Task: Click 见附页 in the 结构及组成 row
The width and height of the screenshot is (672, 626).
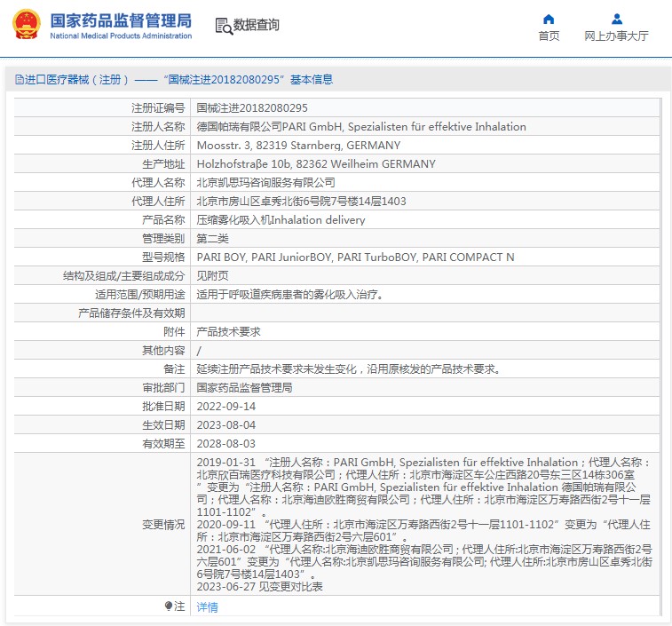Action: [x=211, y=276]
